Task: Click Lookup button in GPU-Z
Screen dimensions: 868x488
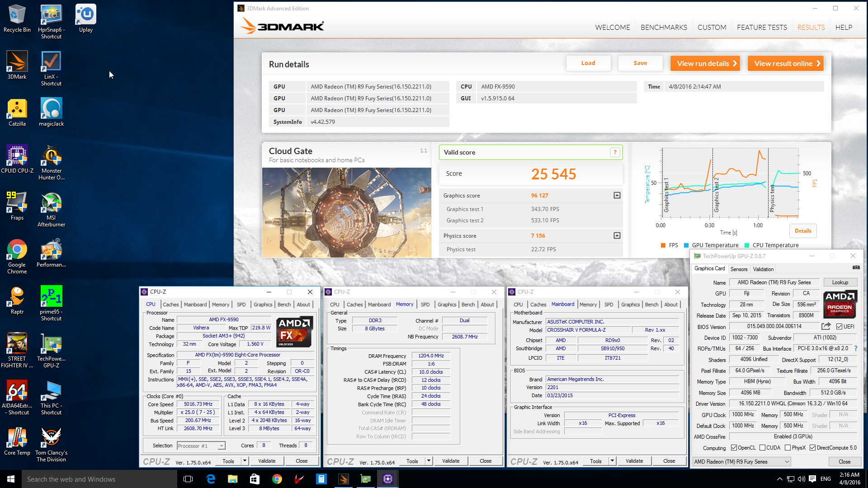Action: 840,282
